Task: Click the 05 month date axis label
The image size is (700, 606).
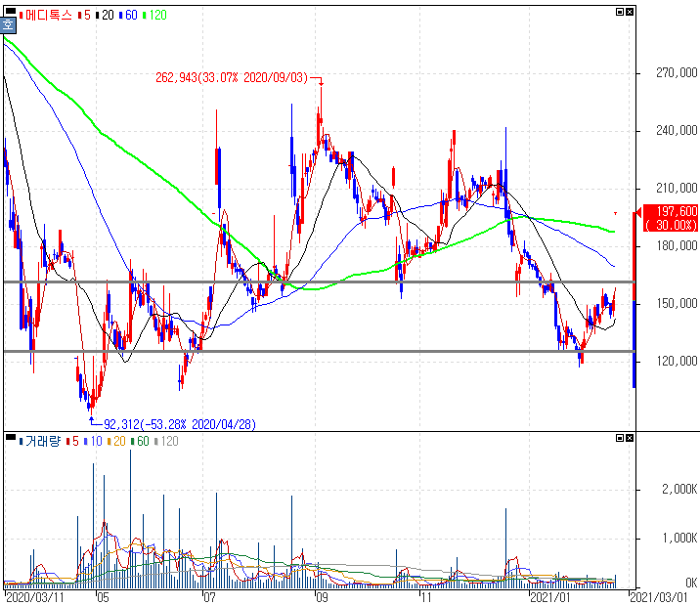Action: tap(103, 597)
